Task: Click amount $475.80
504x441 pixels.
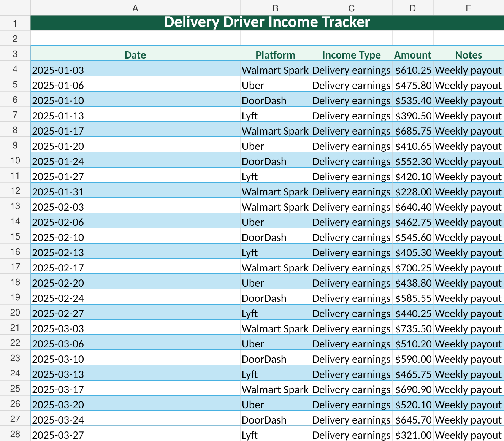Action: [413, 84]
